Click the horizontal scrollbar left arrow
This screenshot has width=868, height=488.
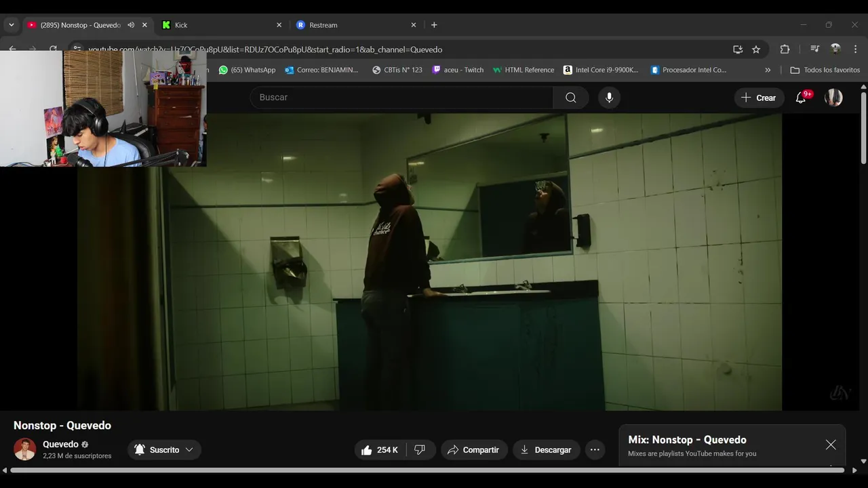(x=5, y=470)
